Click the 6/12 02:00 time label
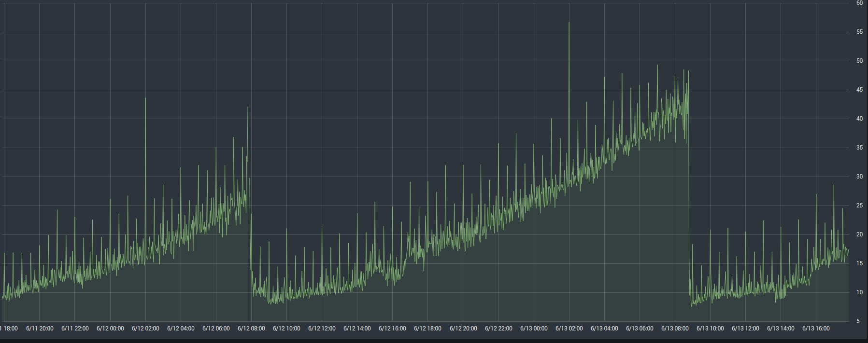 145,329
